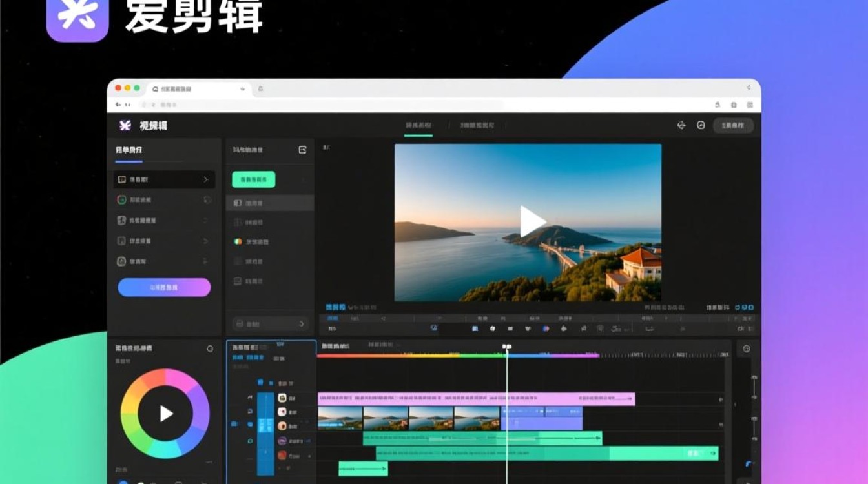Click the share arrow icon in the app header

point(681,125)
